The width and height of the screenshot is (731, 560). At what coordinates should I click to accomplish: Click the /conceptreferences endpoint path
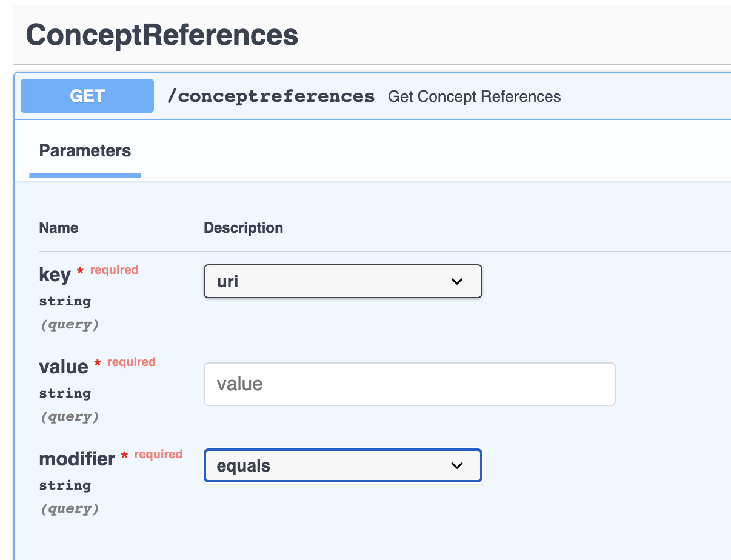270,95
